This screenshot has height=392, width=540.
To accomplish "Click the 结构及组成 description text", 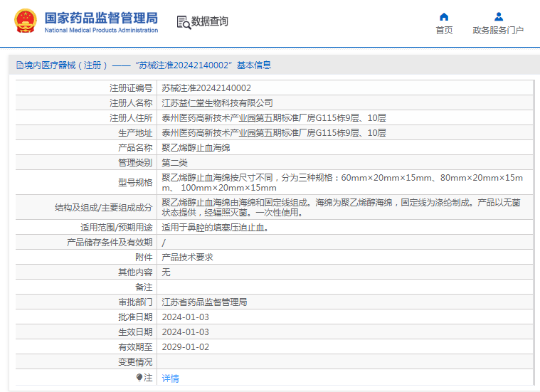I will click(x=341, y=207).
